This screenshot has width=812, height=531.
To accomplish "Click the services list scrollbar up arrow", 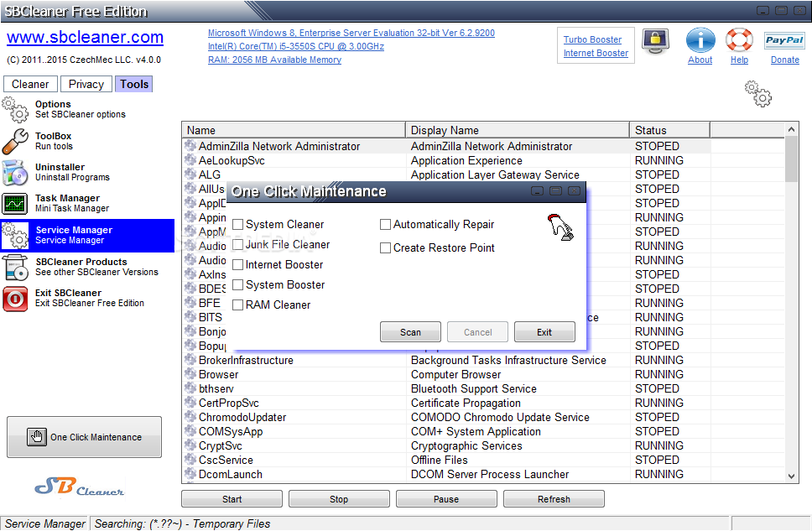I will point(791,129).
